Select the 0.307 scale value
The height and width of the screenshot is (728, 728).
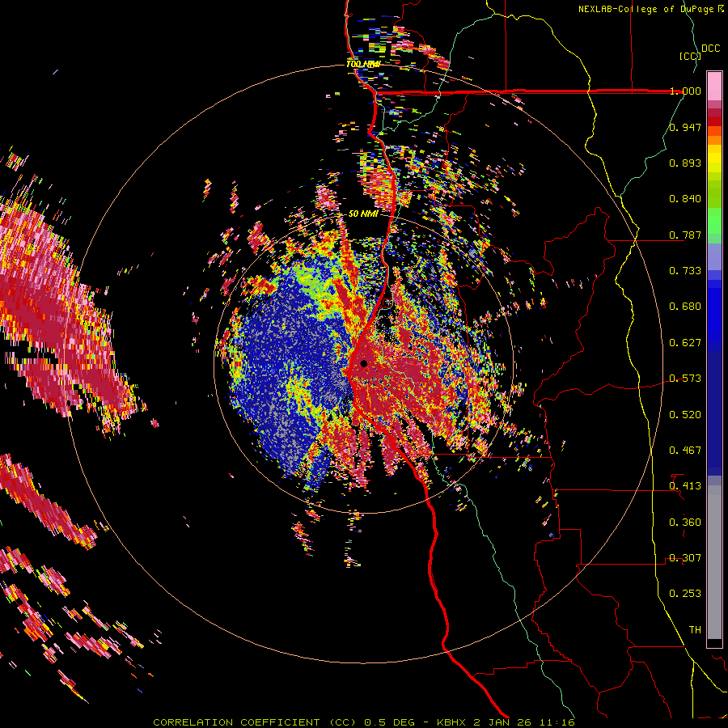click(685, 558)
